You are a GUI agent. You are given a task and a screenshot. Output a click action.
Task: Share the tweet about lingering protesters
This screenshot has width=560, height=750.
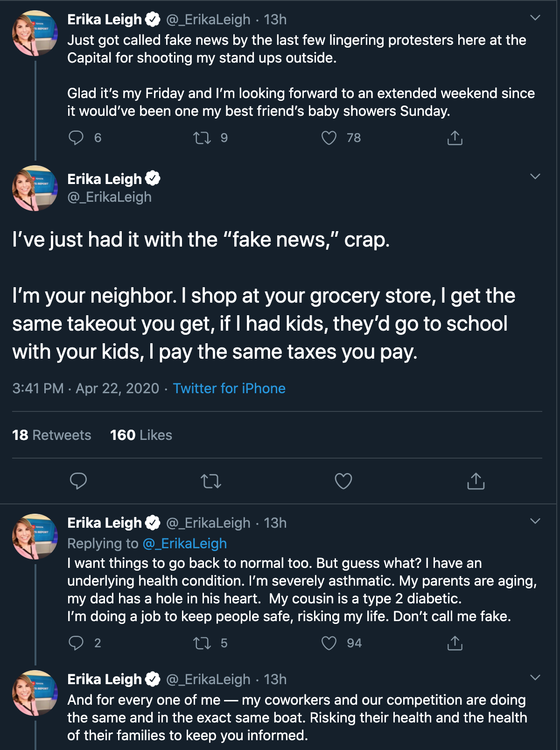pyautogui.click(x=455, y=138)
